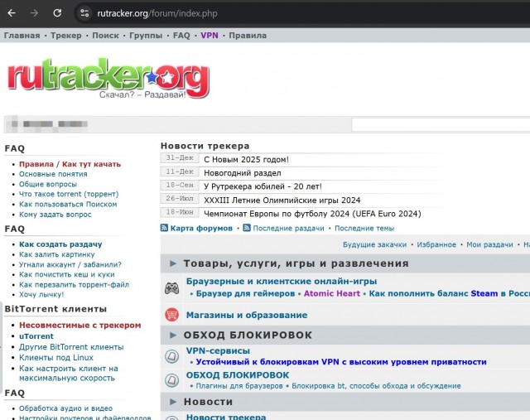Open site information icon in the address bar

(x=84, y=13)
